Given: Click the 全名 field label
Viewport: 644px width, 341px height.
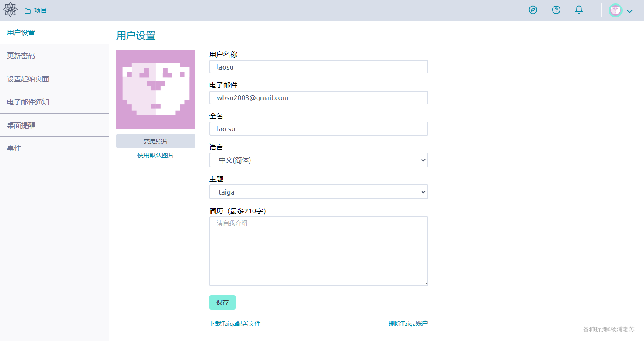Looking at the screenshot, I should coord(216,116).
